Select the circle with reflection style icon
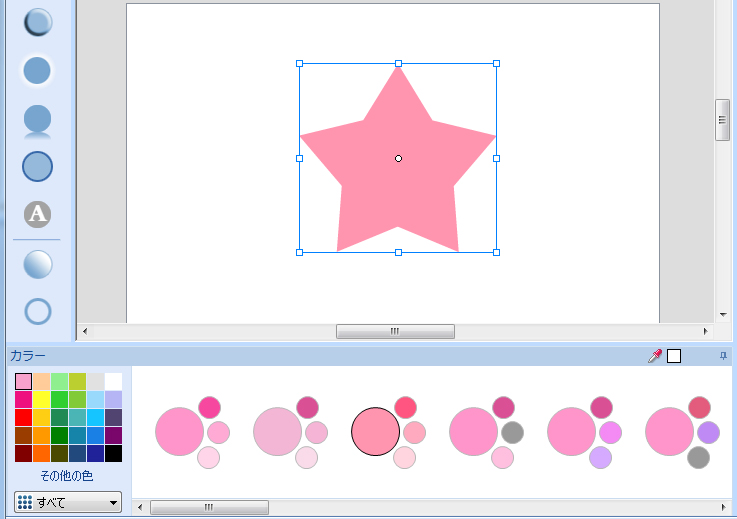 point(38,122)
